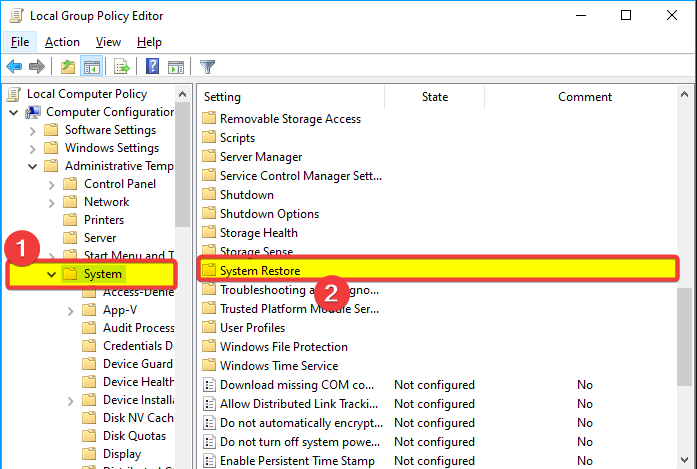
Task: Open the Help toolbar icon
Action: coord(152,67)
